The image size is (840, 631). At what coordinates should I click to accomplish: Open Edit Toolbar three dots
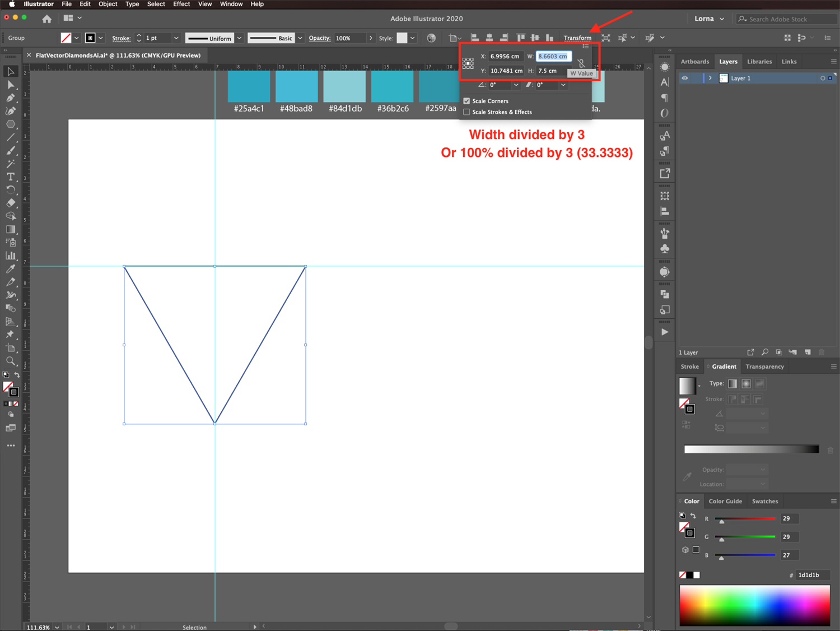11,446
